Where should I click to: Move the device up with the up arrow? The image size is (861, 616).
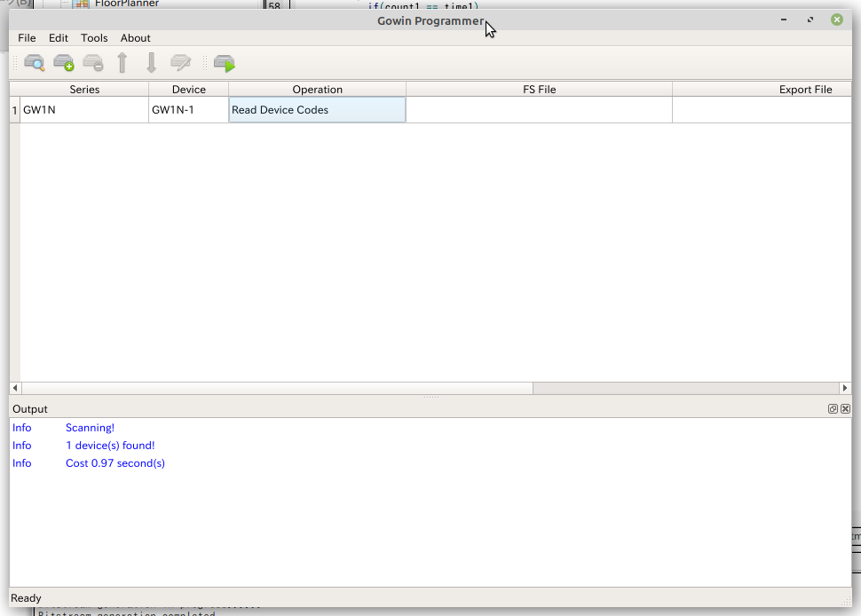pos(122,63)
